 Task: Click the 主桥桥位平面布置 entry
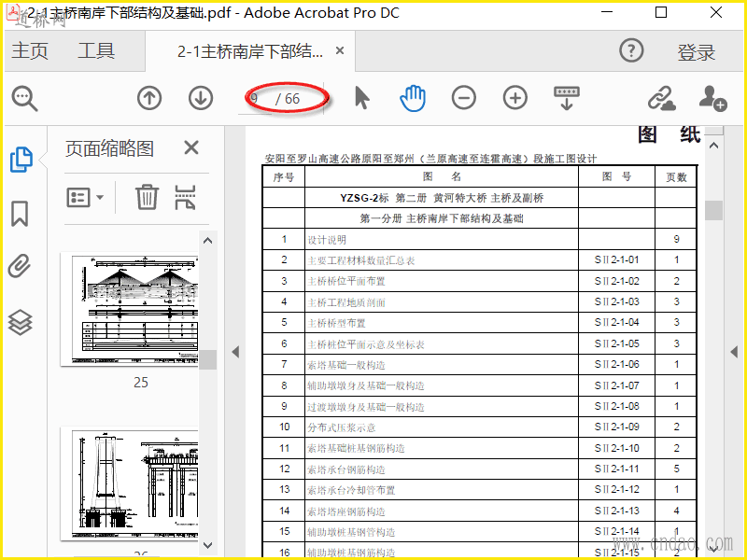coord(346,282)
